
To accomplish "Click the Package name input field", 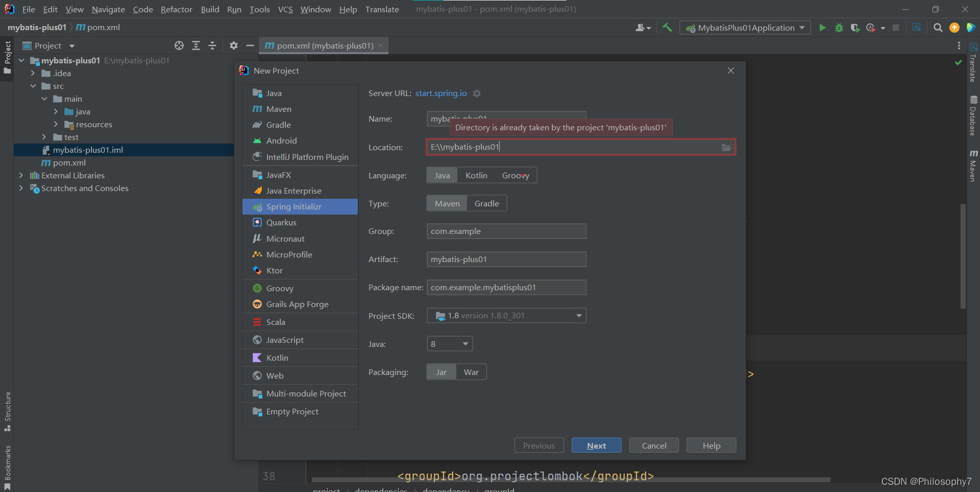I will click(x=506, y=288).
